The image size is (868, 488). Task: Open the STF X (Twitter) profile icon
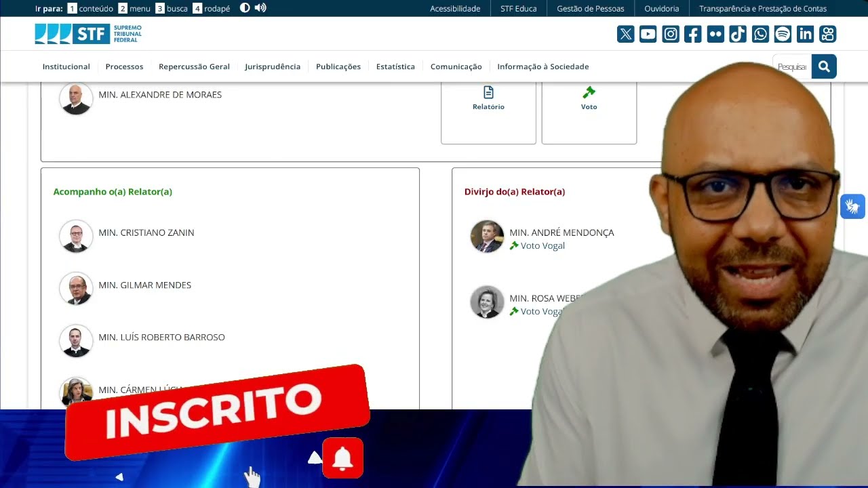click(x=626, y=34)
